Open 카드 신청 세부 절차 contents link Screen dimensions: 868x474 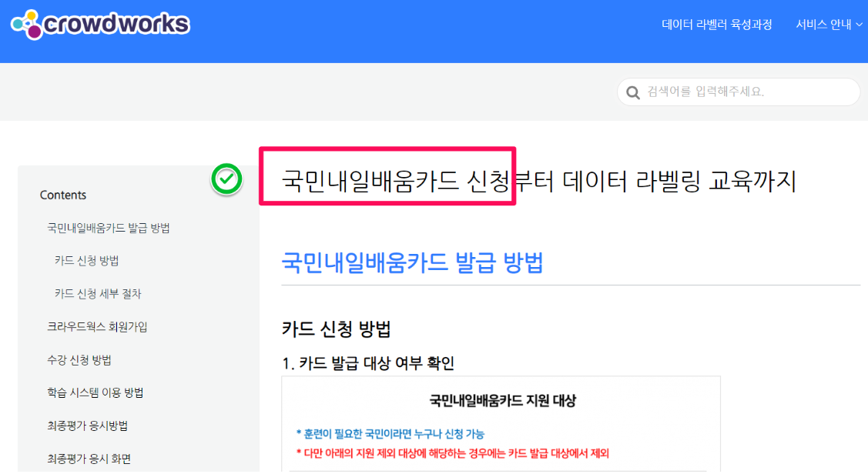point(98,294)
